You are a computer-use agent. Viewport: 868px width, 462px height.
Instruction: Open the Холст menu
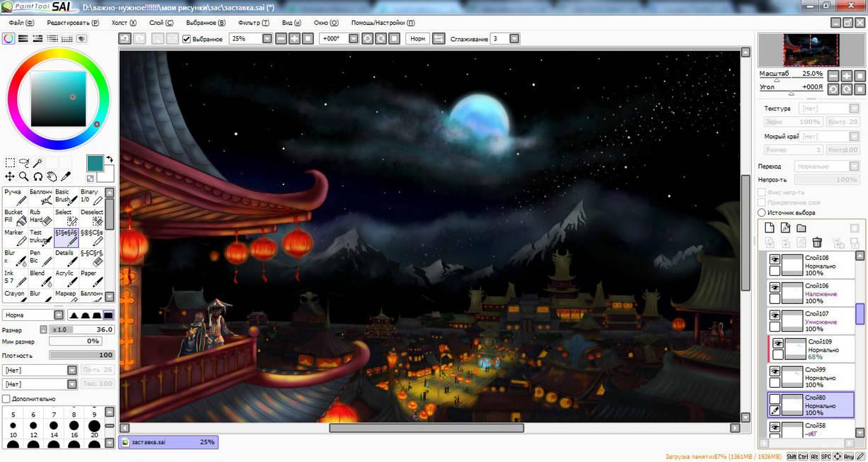[124, 23]
